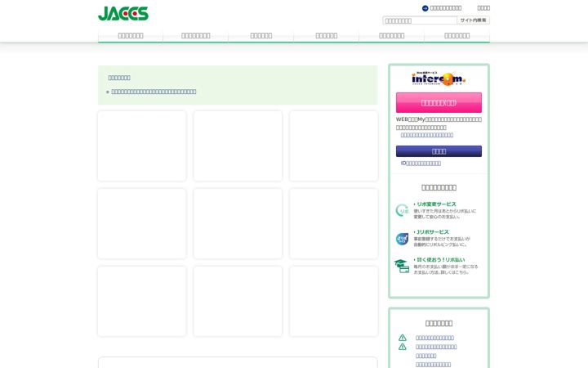This screenshot has height=368, width=588.
Task: Open the リボ変更サービス link
Action: coord(436,204)
